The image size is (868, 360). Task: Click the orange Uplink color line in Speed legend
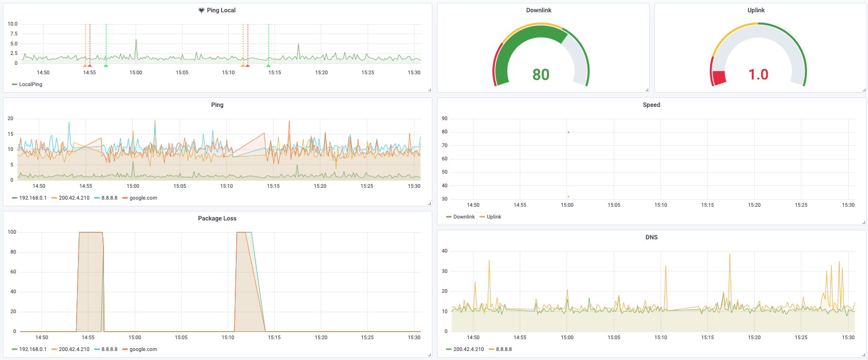(482, 217)
